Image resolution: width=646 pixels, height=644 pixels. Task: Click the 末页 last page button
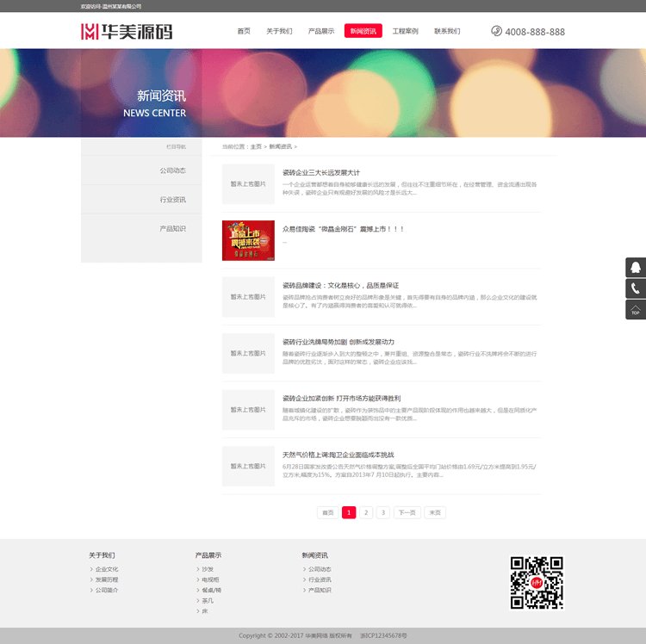point(435,512)
